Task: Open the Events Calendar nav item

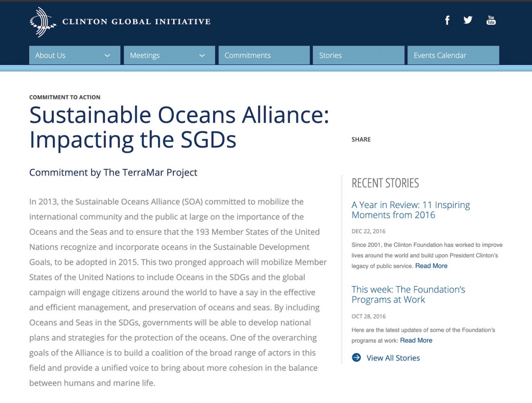Action: 440,55
